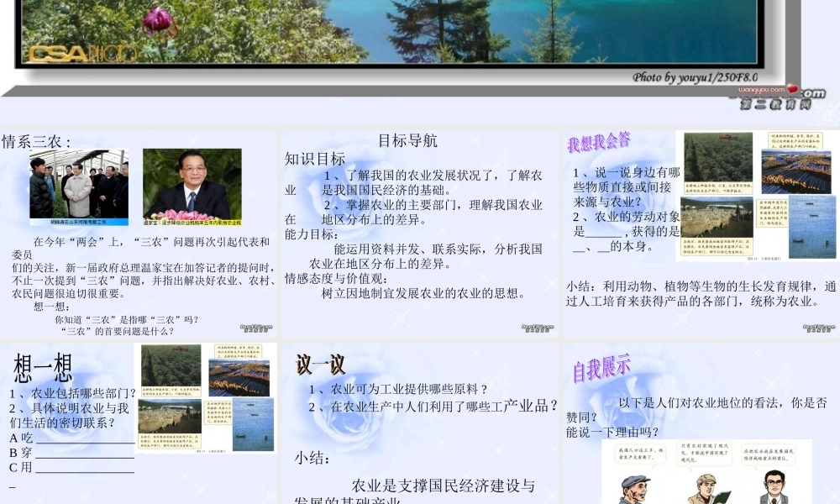Screen dimensions: 840x504
Task: Click the 'Photo by youyu1/250F8.0' caption
Action: (x=695, y=77)
